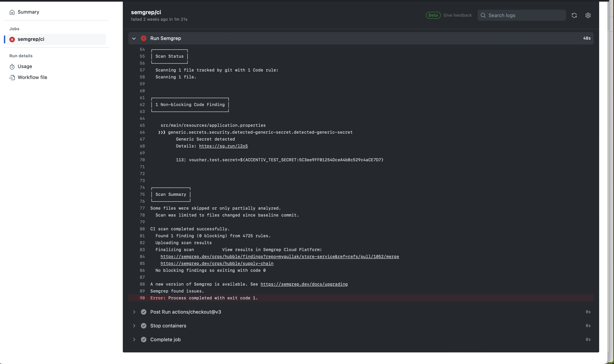Click the green check on Stop containers
614x364 pixels.
(x=144, y=325)
